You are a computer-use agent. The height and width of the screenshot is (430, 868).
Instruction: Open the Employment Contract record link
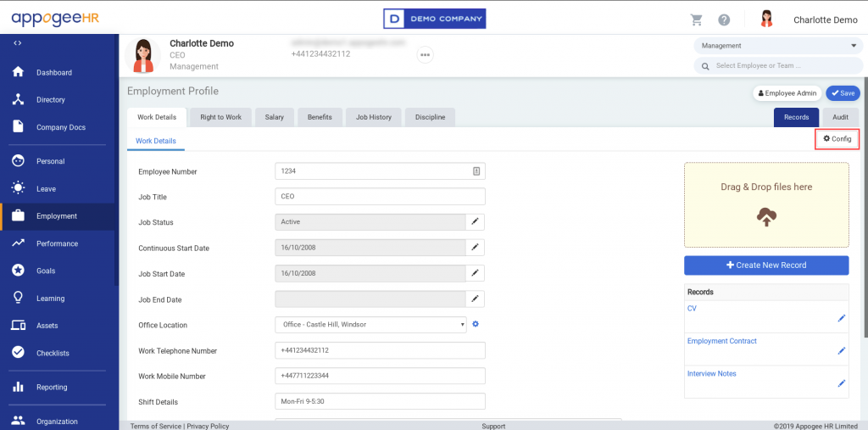coord(722,341)
